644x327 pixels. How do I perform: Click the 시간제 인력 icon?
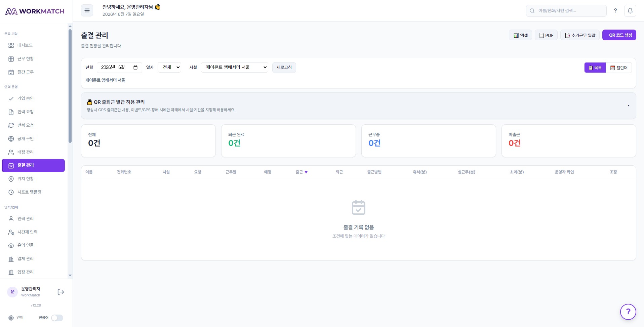[x=11, y=232]
